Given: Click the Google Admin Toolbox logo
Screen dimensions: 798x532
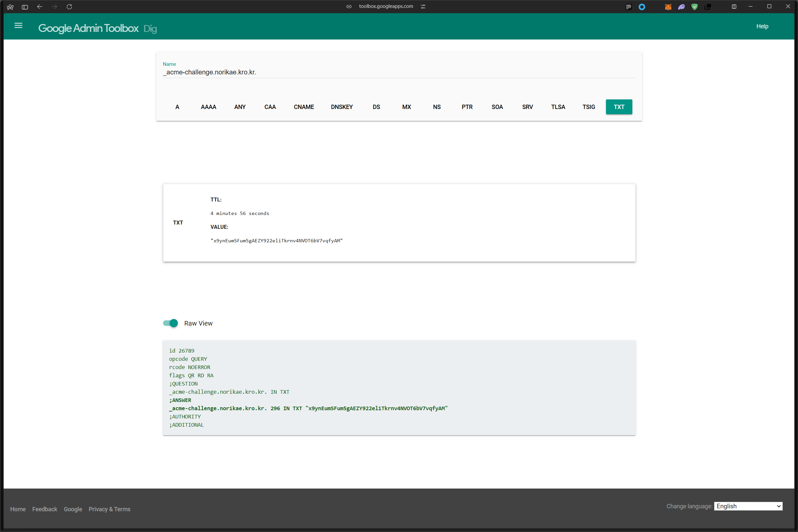Looking at the screenshot, I should (x=88, y=28).
